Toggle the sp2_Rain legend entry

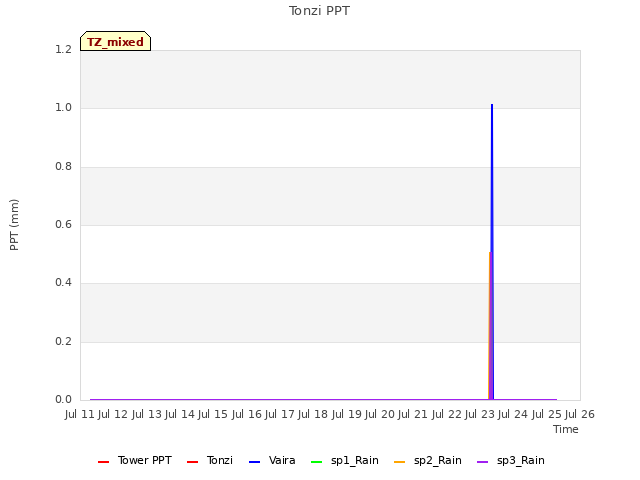point(428,460)
